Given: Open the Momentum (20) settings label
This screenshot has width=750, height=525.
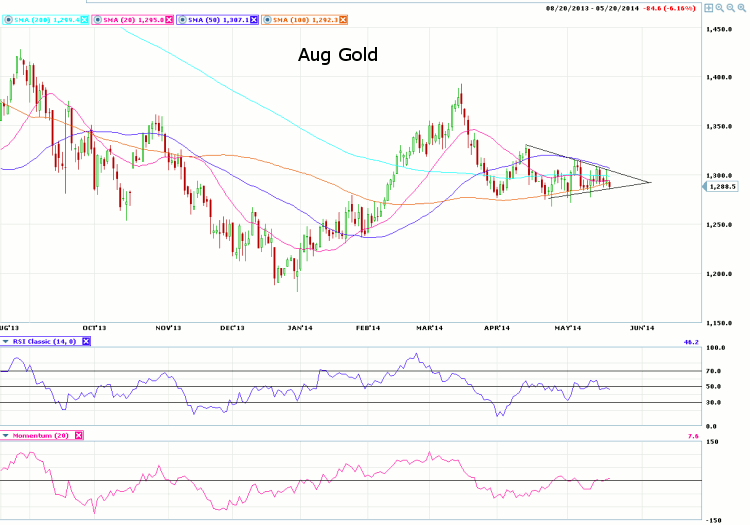Looking at the screenshot, I should pos(40,435).
